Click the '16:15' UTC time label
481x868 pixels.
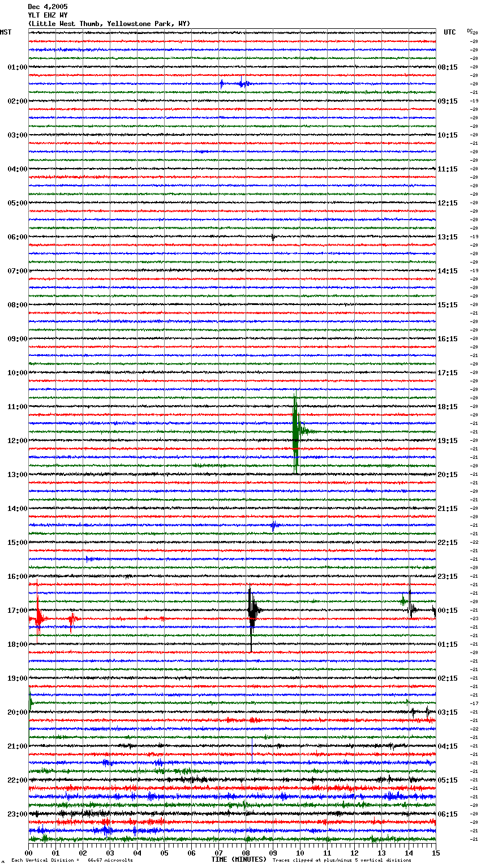click(448, 339)
